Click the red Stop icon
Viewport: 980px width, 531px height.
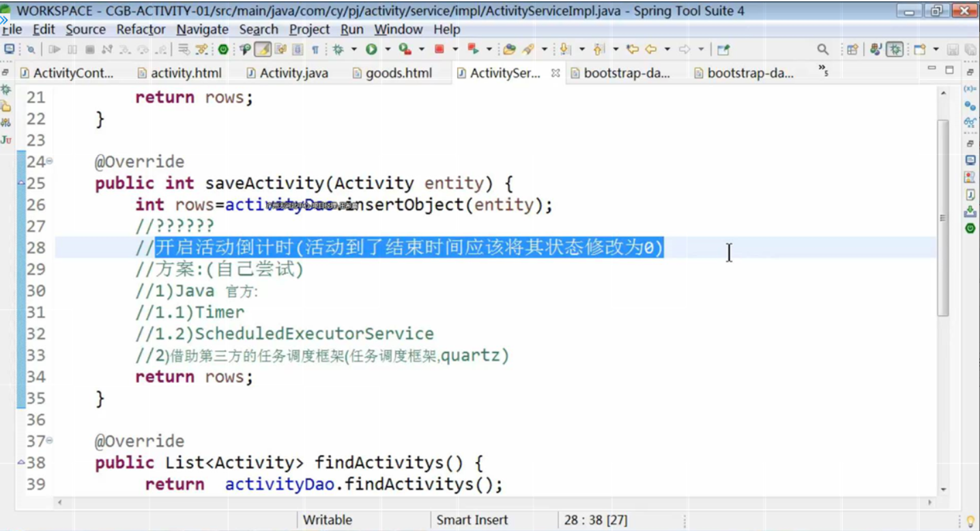click(x=438, y=49)
